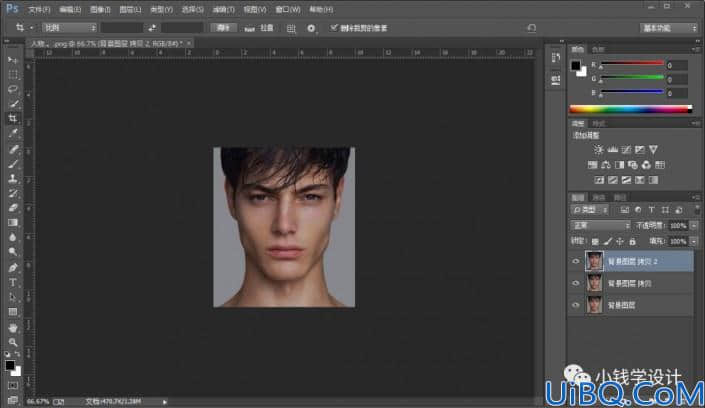
Task: Toggle layer filtering switch on or off
Action: (x=696, y=210)
